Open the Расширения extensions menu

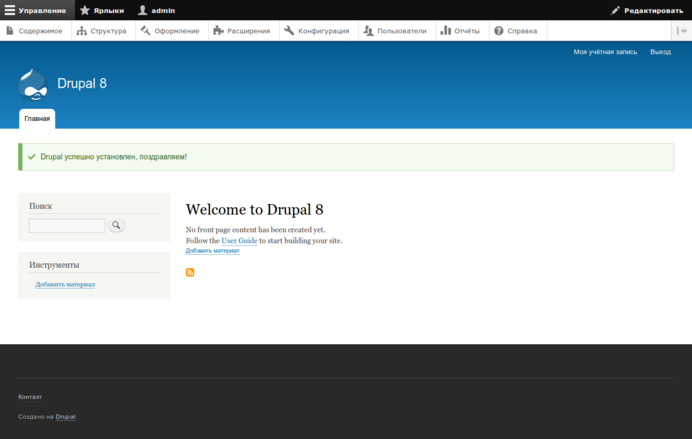(243, 31)
